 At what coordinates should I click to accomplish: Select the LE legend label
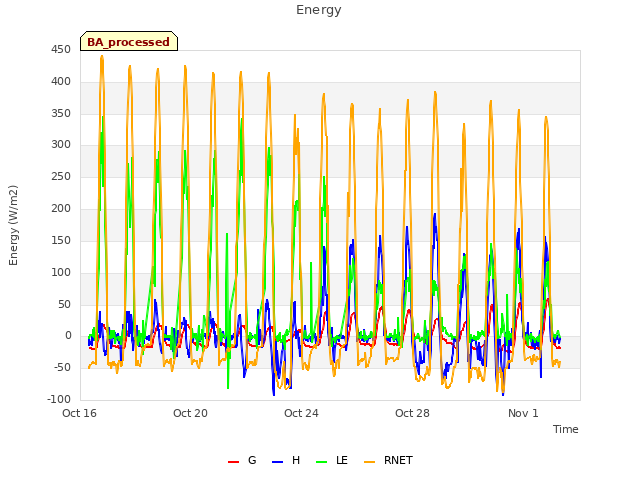click(x=342, y=460)
